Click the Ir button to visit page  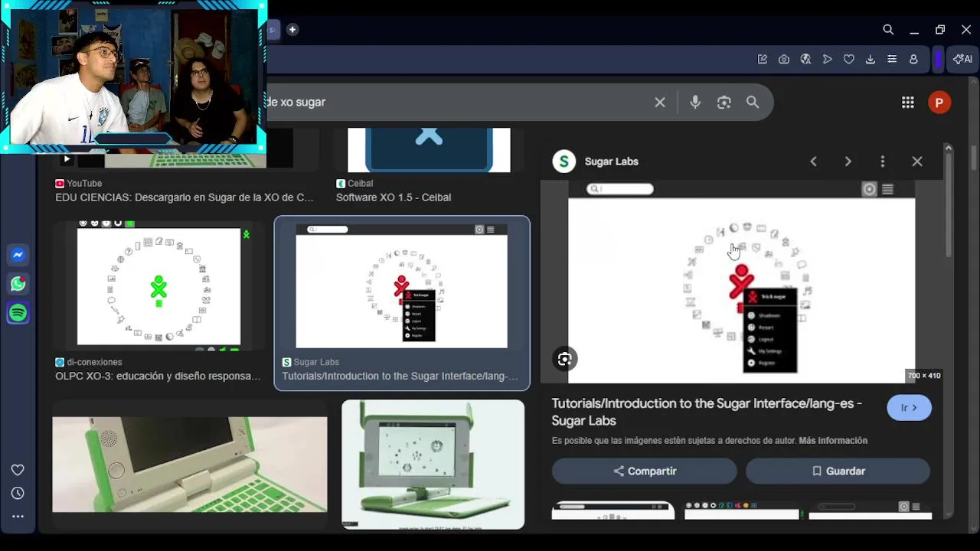[x=909, y=408]
